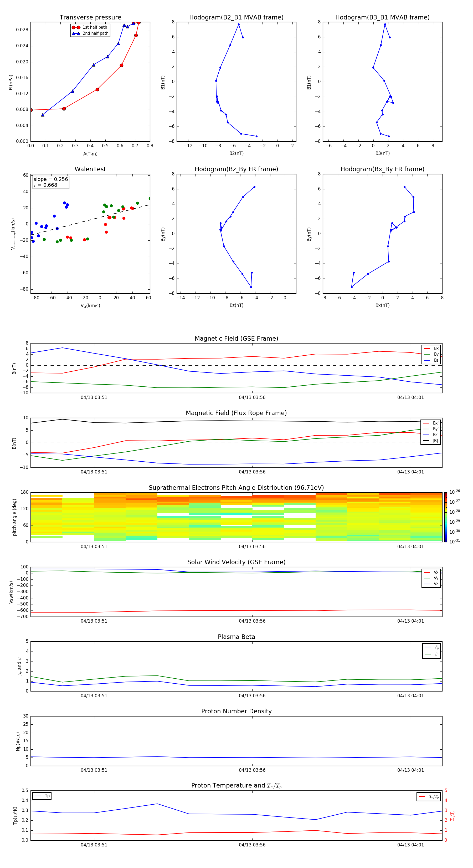Viewport: 473px width, 868px height.
Task: Click the 10^-26 colorbar tick label
Action: pos(455,492)
